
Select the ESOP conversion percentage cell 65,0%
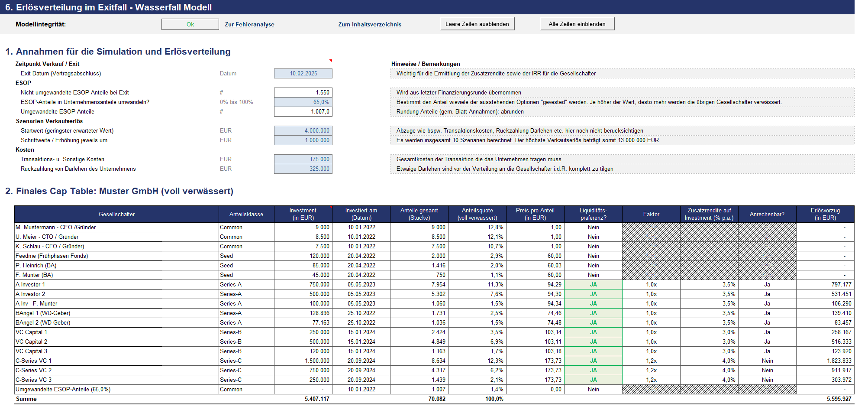(303, 102)
